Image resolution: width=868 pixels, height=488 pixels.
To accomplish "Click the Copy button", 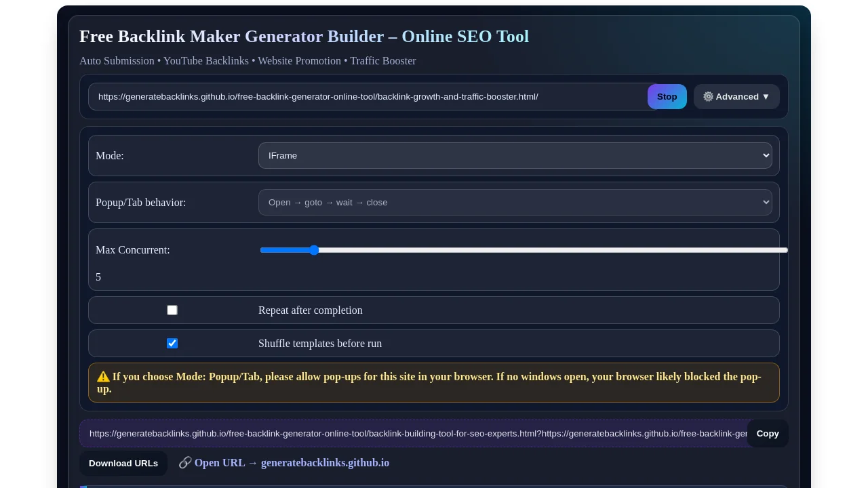I will point(768,434).
